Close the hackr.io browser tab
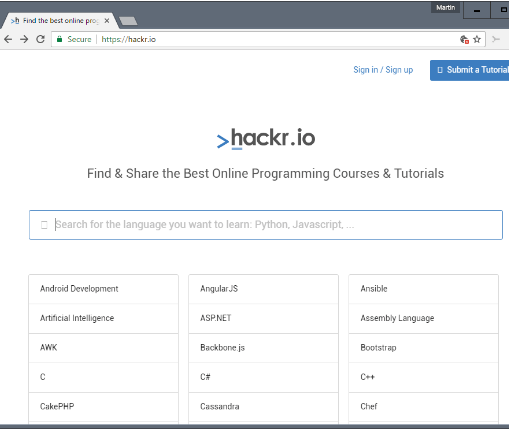Image resolution: width=509 pixels, height=442 pixels. coord(107,21)
